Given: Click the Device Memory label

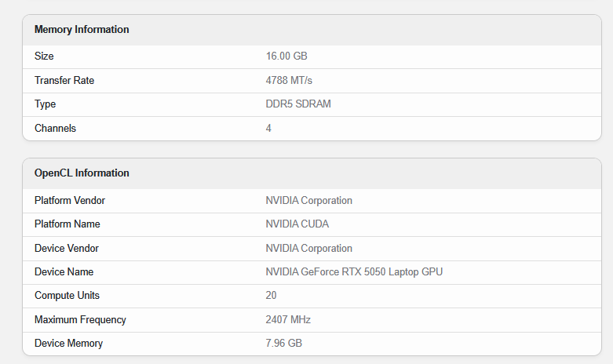Looking at the screenshot, I should [x=68, y=344].
